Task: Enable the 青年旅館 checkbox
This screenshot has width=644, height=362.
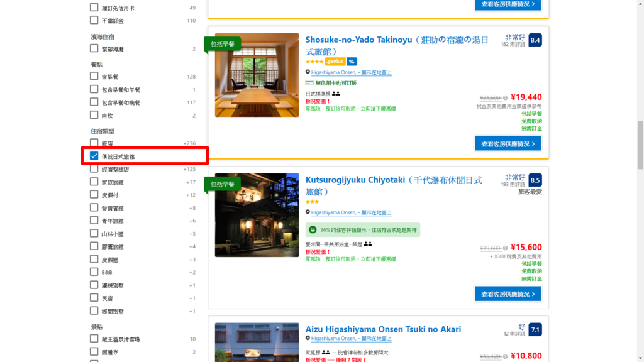Action: (94, 221)
